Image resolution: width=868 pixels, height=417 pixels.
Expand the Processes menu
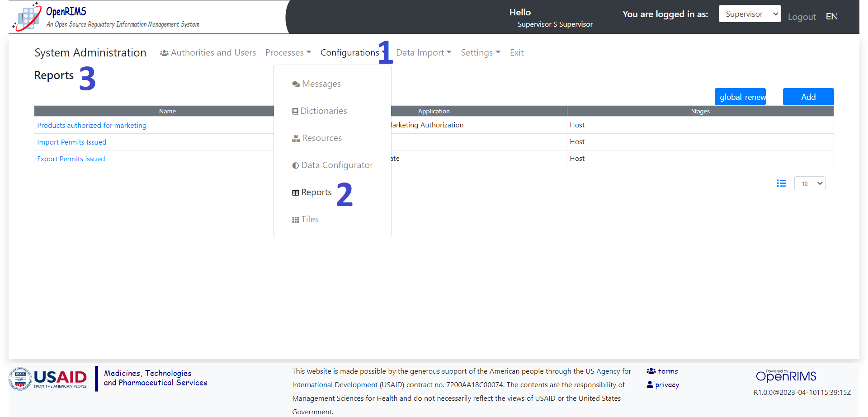coord(288,53)
